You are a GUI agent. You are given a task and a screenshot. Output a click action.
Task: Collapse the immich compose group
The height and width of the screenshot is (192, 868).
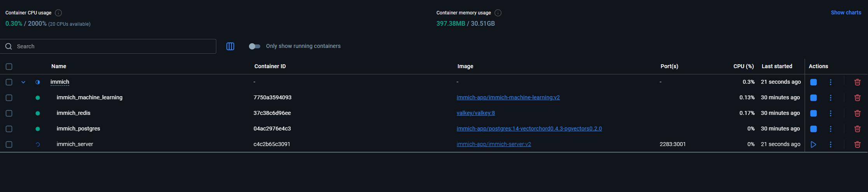pos(23,82)
